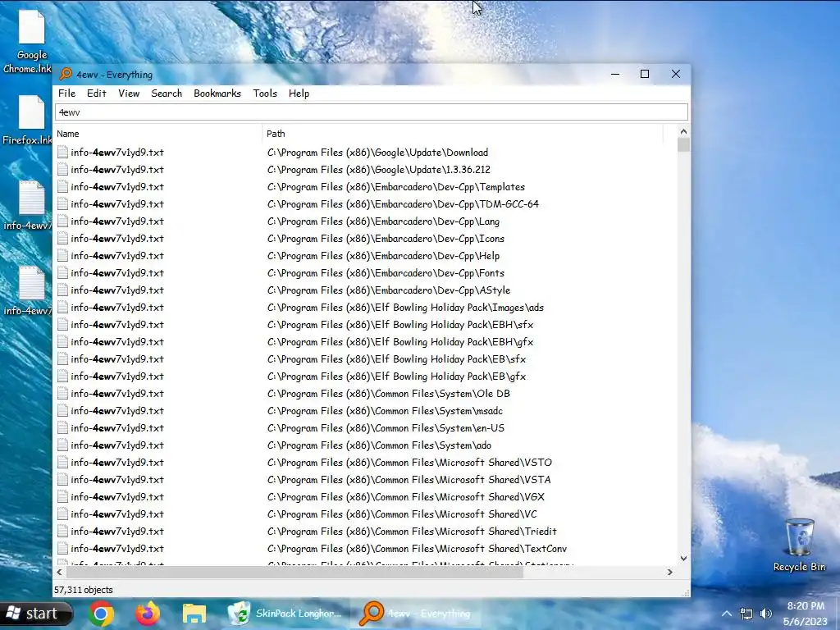Select file icon in EBH\gfx row
The height and width of the screenshot is (630, 840).
click(x=62, y=341)
